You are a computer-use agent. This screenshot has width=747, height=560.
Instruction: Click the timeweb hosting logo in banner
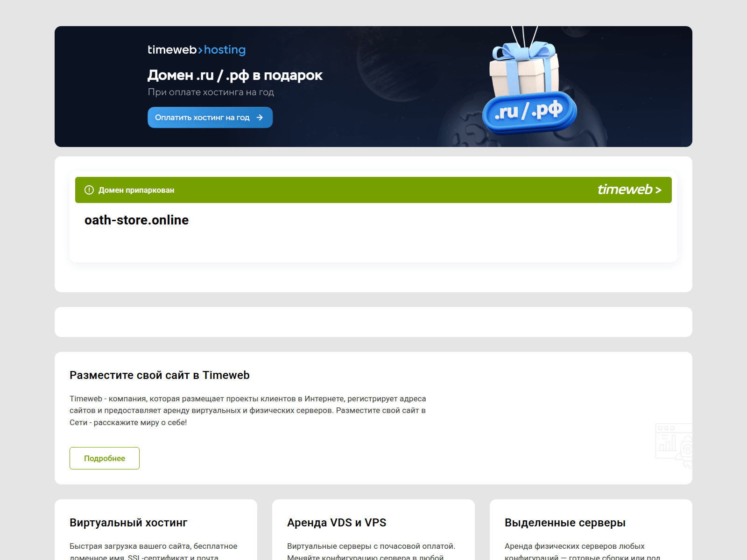[197, 50]
